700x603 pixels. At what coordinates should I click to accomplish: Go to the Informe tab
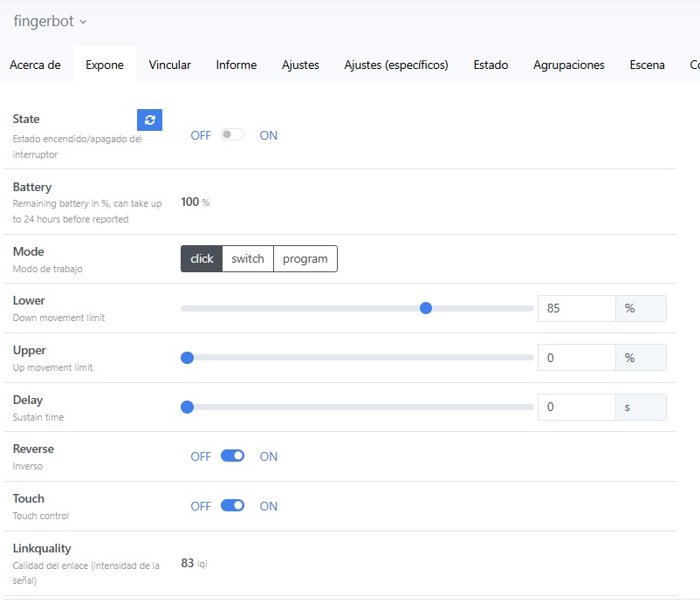(237, 65)
